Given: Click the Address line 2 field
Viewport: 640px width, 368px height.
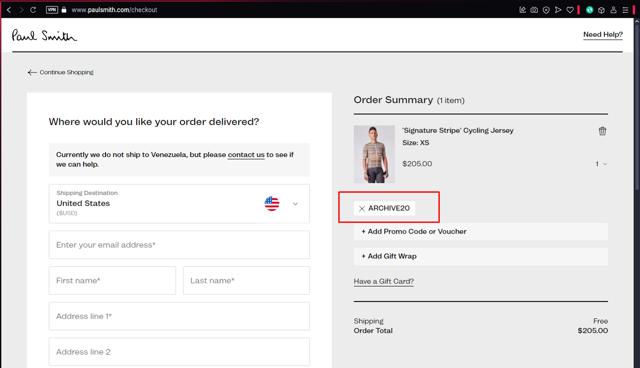Looking at the screenshot, I should 179,352.
